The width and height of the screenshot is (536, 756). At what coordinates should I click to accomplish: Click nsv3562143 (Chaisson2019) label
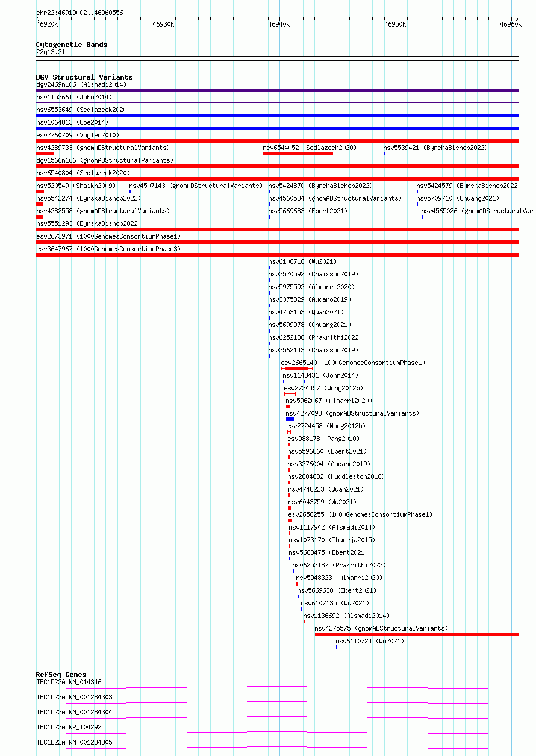point(313,351)
